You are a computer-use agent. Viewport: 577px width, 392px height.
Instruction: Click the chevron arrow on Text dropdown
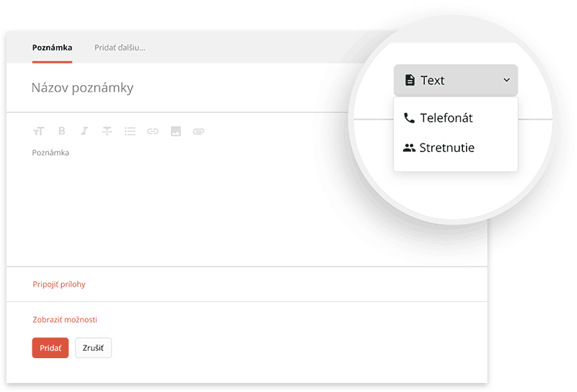(x=507, y=80)
